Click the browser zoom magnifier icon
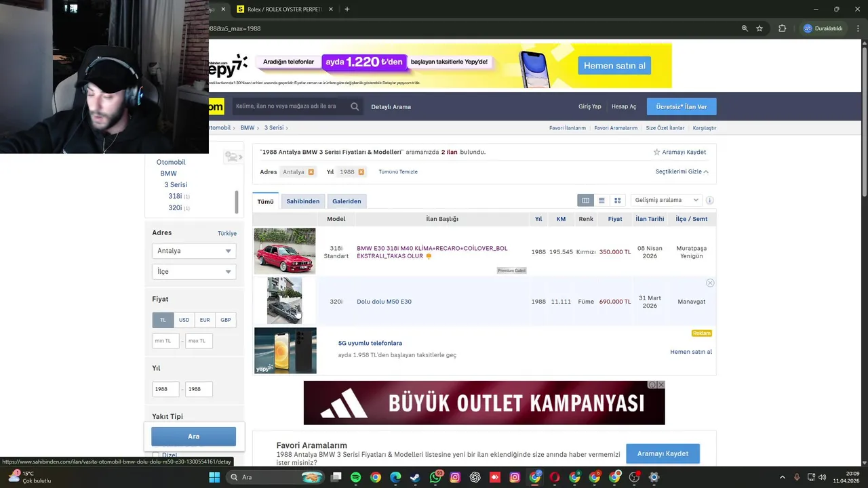 (745, 28)
